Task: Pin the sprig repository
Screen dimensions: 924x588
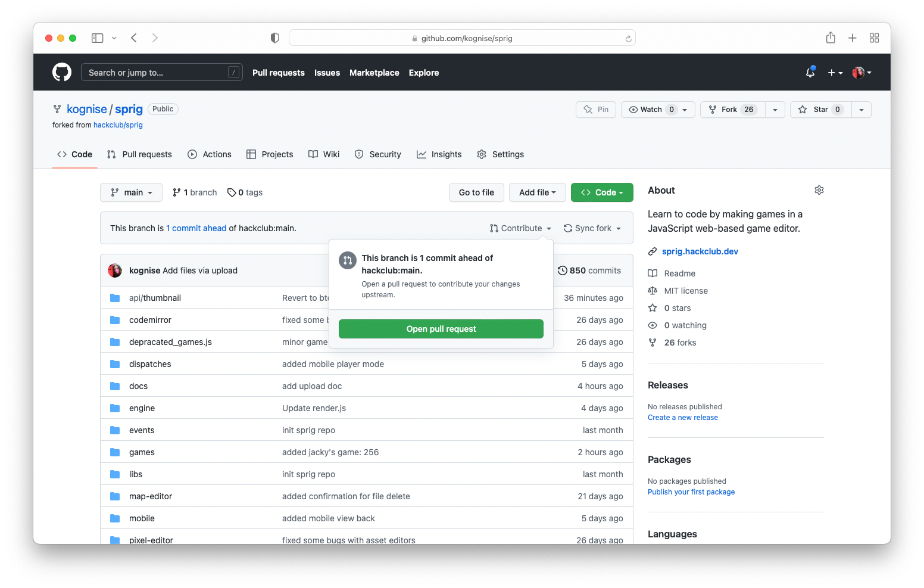Action: (595, 110)
